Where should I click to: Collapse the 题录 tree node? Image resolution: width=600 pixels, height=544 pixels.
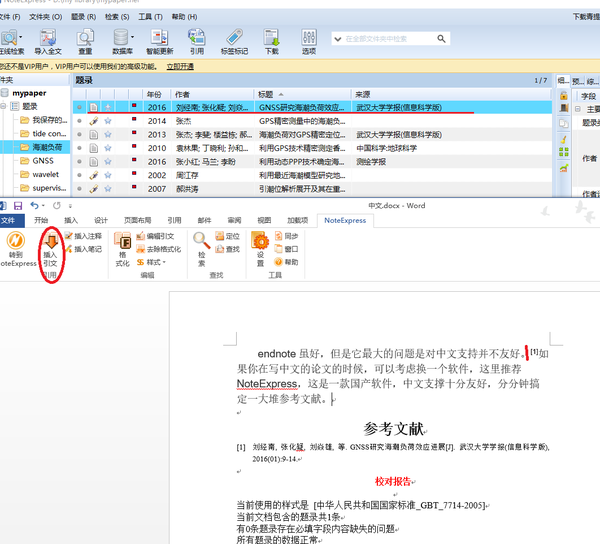(3, 106)
